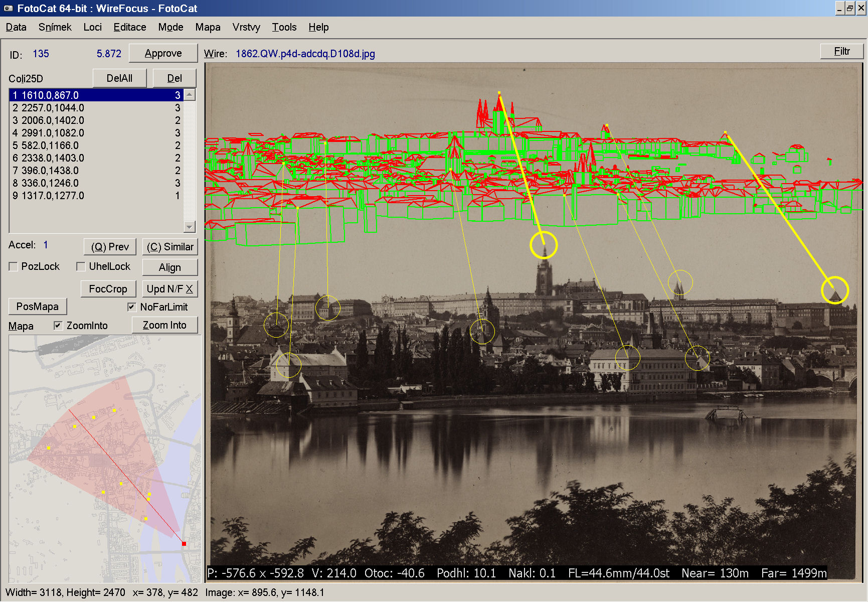Click the FotoCat app icon in title bar
This screenshot has height=602, width=868.
[8, 8]
